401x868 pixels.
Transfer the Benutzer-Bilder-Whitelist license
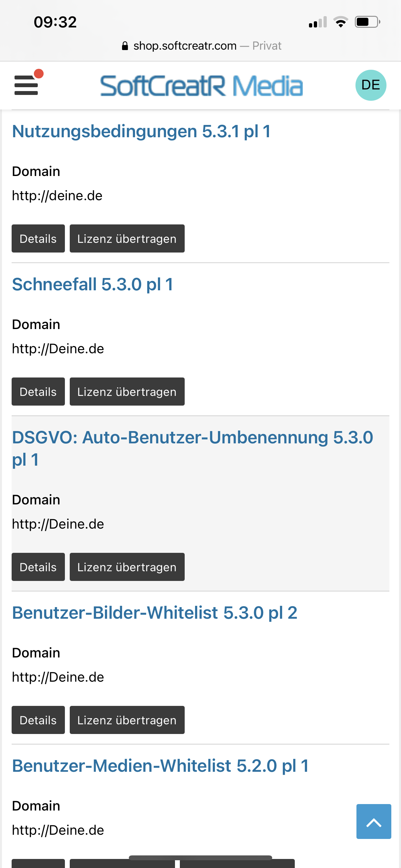[x=127, y=720]
